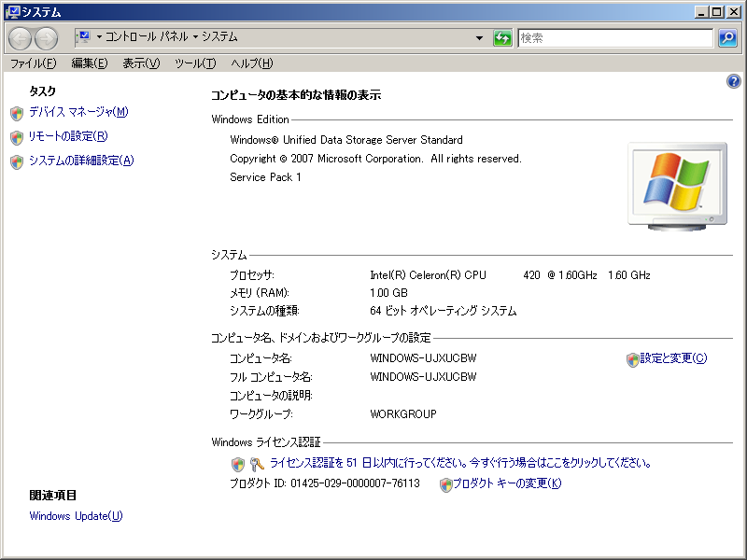Screen dimensions: 747x560
Task: Click the Windows Unified Data Storage Server Standard text
Action: pos(346,140)
